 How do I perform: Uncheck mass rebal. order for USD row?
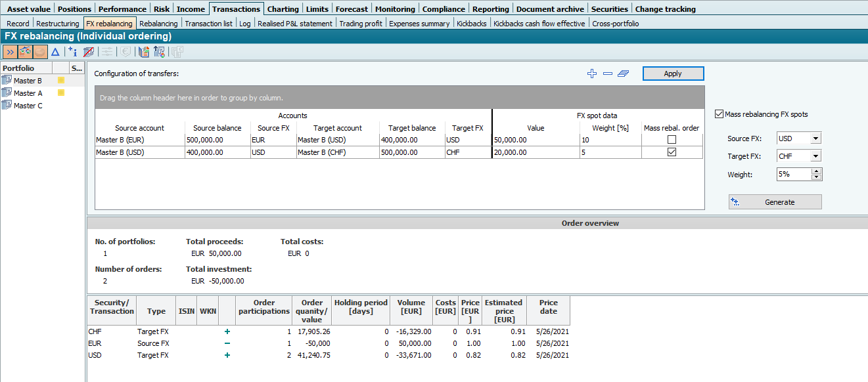pyautogui.click(x=671, y=152)
